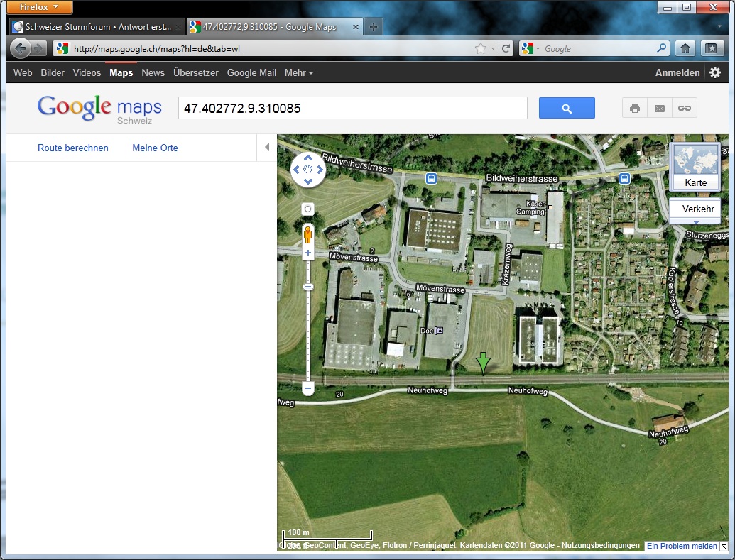The width and height of the screenshot is (735, 560).
Task: Toggle the Verkehr traffic layer
Action: [697, 209]
